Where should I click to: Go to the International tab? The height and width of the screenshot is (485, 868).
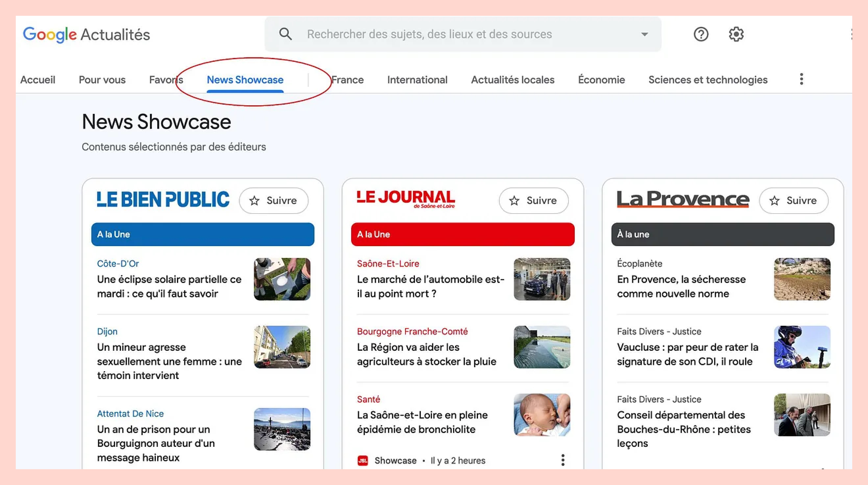point(417,80)
